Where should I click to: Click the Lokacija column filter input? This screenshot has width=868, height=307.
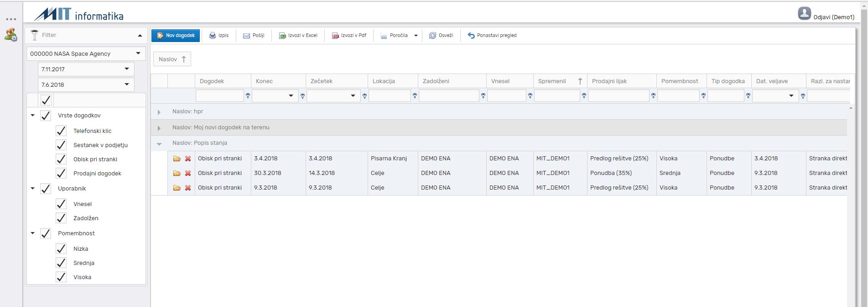390,95
